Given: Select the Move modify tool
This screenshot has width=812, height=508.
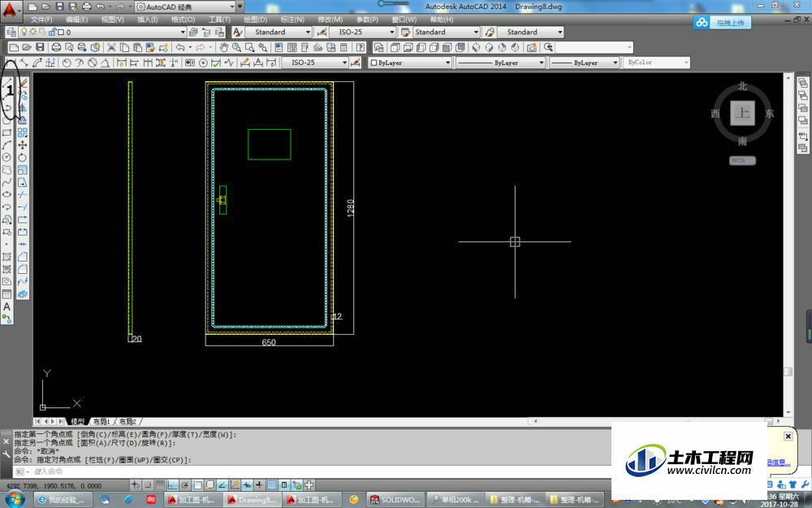Looking at the screenshot, I should pos(22,145).
